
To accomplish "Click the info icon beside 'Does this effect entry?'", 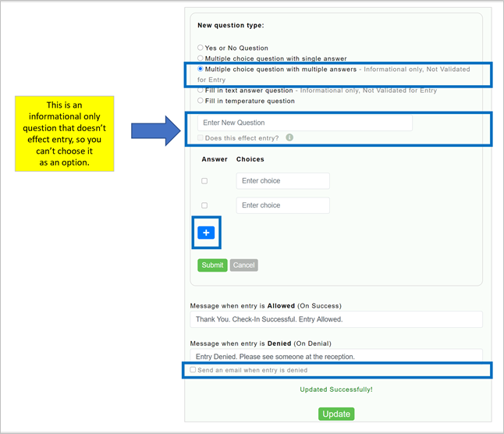I will [289, 137].
